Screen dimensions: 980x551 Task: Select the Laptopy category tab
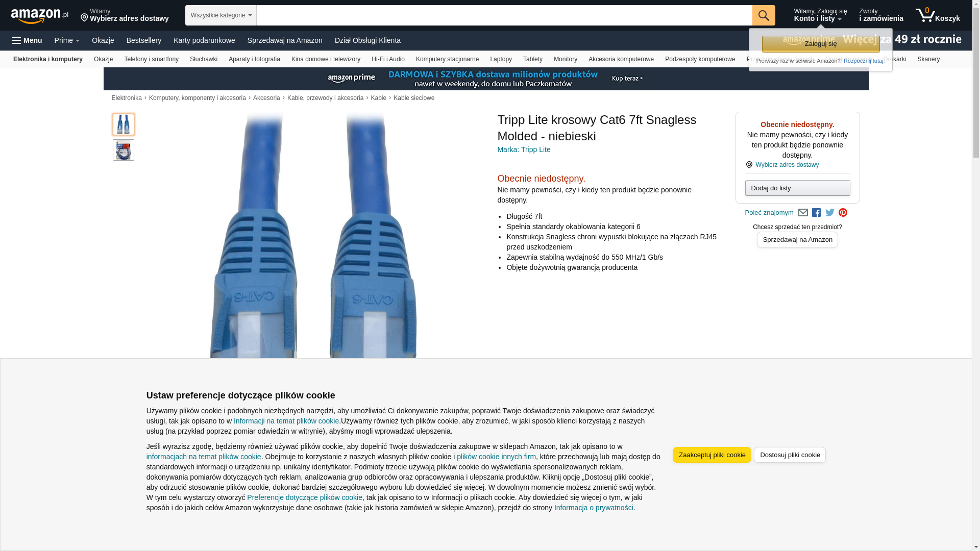click(x=501, y=59)
